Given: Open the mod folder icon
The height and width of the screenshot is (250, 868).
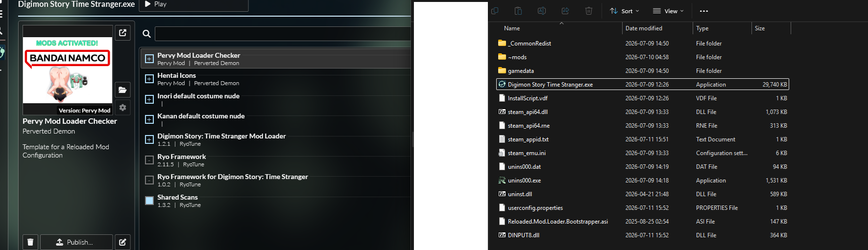Looking at the screenshot, I should pyautogui.click(x=123, y=90).
